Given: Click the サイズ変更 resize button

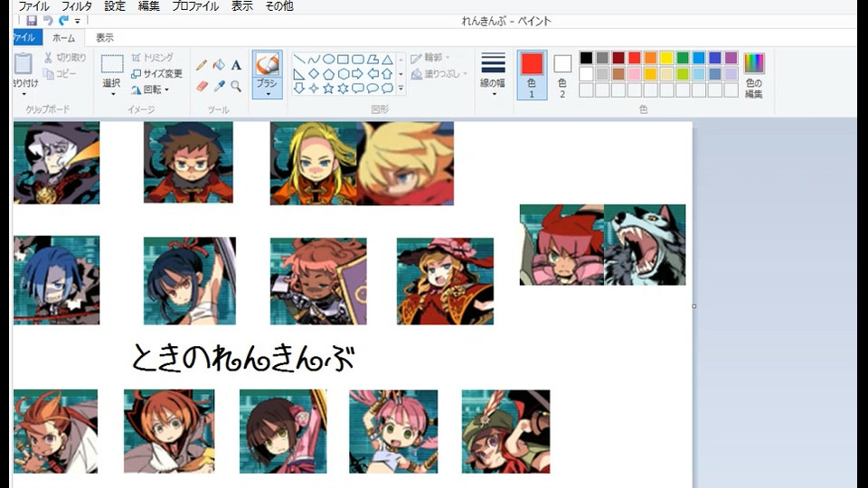Looking at the screenshot, I should click(x=156, y=73).
